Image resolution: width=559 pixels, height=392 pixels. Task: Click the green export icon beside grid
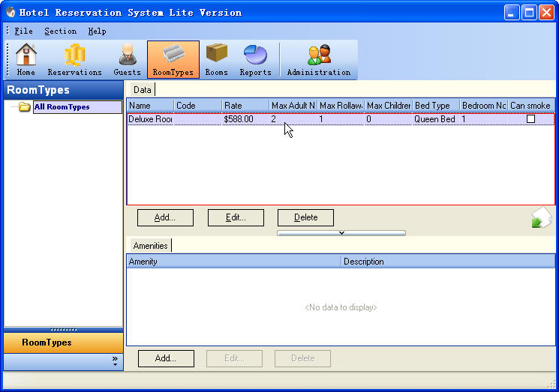pyautogui.click(x=540, y=219)
